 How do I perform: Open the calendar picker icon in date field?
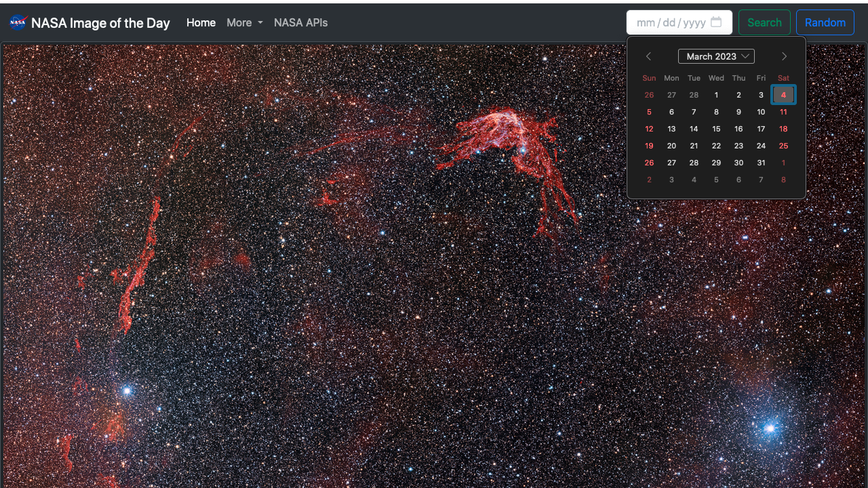(x=716, y=22)
